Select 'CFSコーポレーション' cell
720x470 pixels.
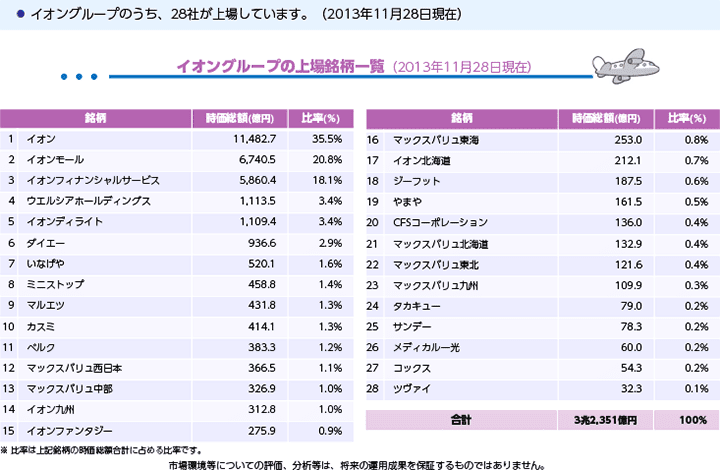click(440, 223)
